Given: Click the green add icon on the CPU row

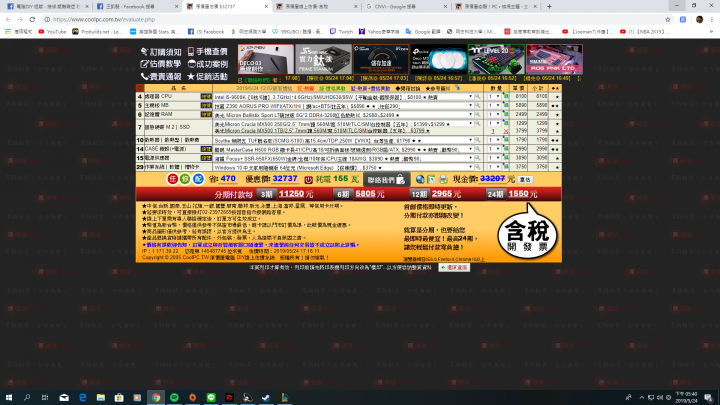Looking at the screenshot, I should coord(506,96).
